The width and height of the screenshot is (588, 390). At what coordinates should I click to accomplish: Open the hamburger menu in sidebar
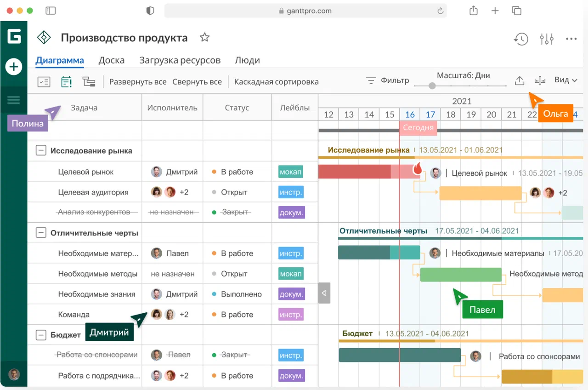tap(14, 100)
